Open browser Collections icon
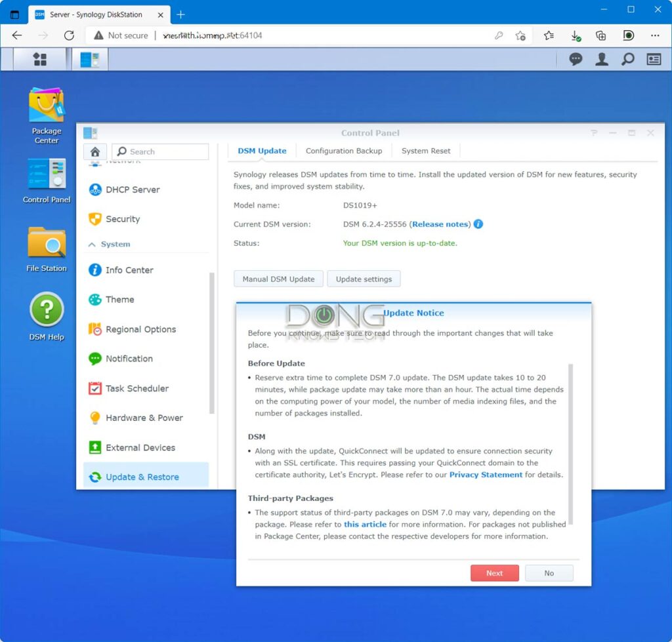This screenshot has width=672, height=642. (x=601, y=35)
